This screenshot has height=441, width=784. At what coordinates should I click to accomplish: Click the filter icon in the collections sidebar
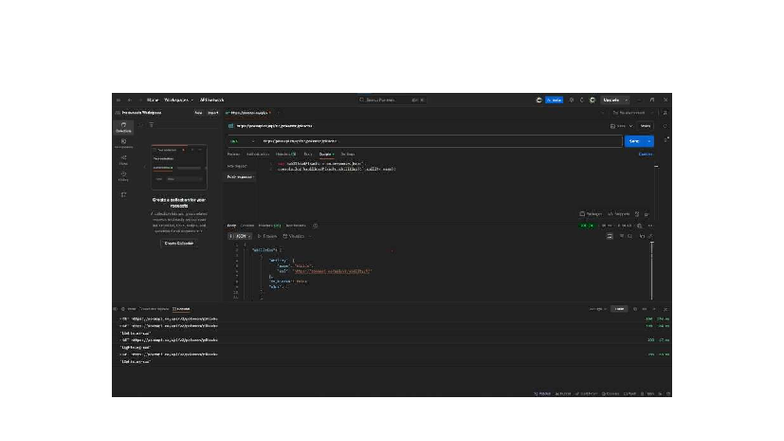151,125
